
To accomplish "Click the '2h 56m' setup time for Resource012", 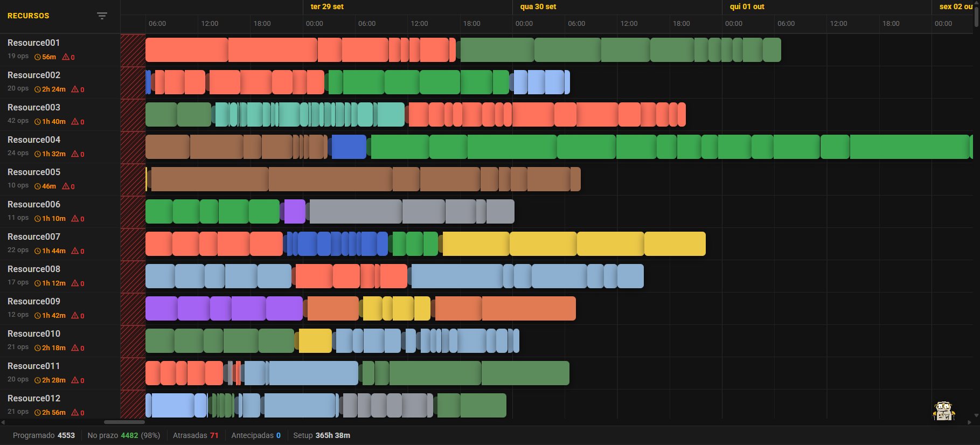I will 54,413.
